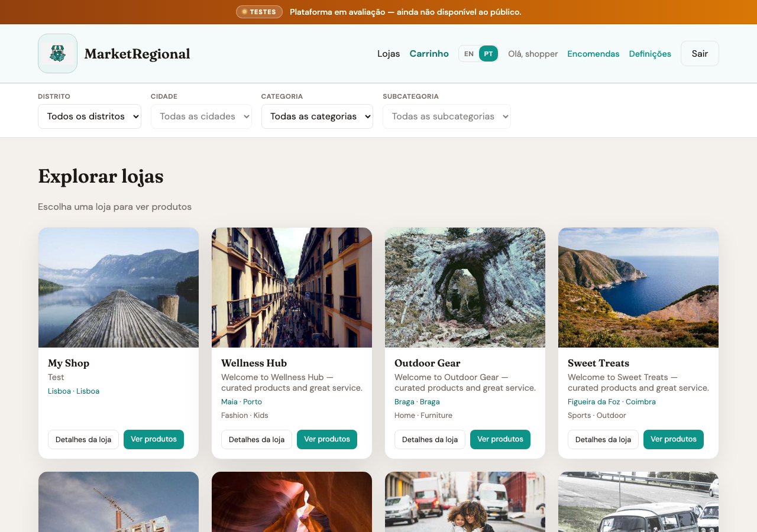757x532 pixels.
Task: Click the Home · Furniture category text
Action: (423, 415)
